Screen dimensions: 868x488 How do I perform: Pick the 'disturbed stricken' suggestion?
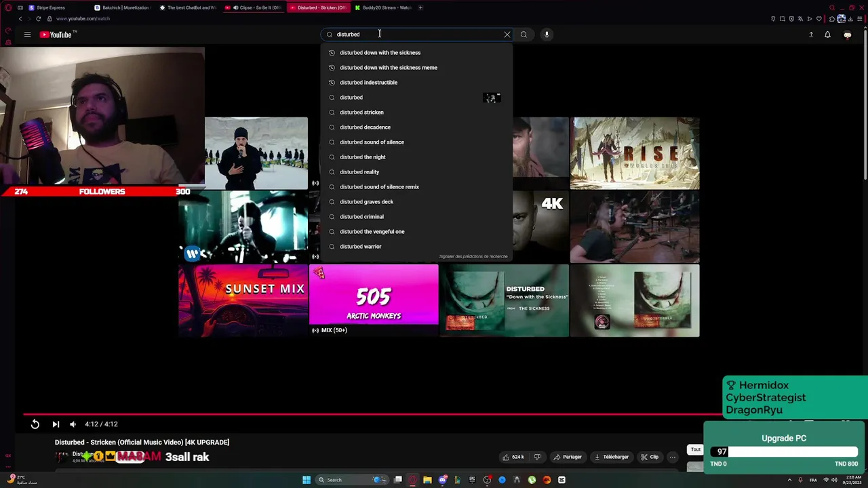tap(417, 113)
